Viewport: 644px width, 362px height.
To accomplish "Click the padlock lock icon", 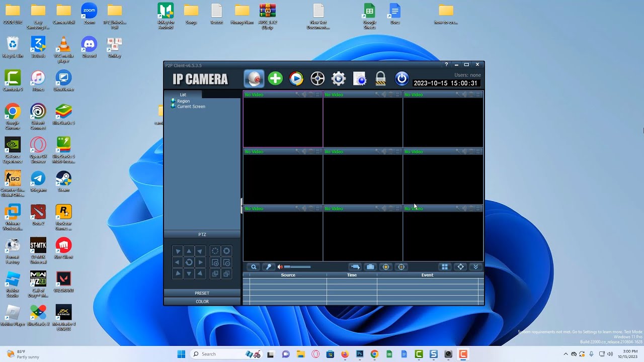I will click(380, 78).
